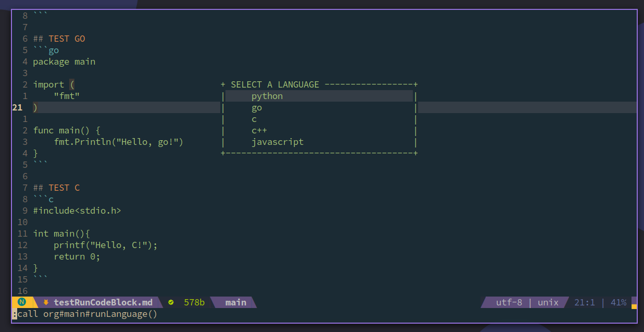Place cursor on func main() { line
The height and width of the screenshot is (332, 644).
(67, 130)
